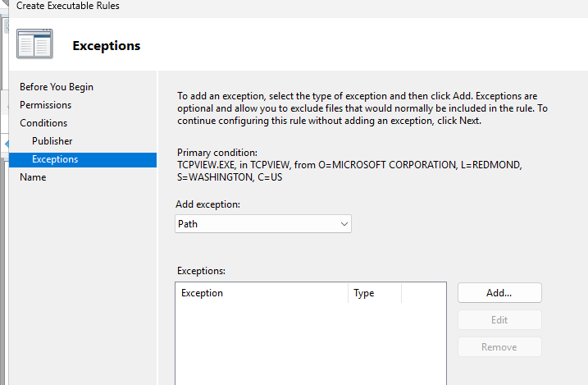Sort by the Type column header

coord(374,293)
